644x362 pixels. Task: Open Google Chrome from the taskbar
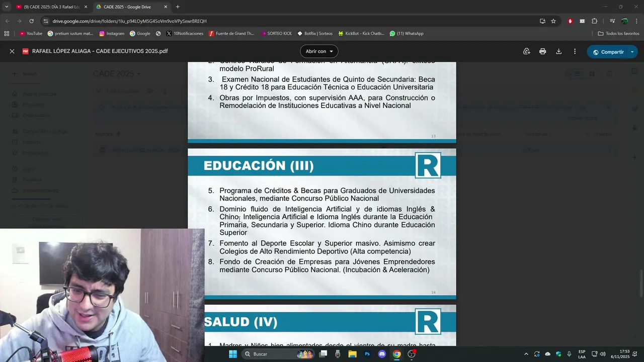click(x=396, y=354)
